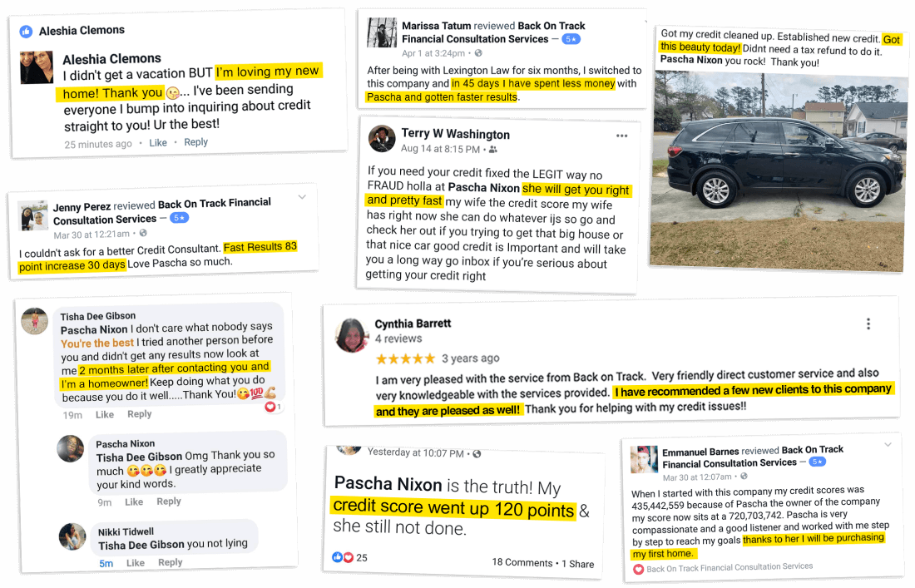915x588 pixels.
Task: Open Cynthia Barrett's profile picture
Action: pos(352,335)
